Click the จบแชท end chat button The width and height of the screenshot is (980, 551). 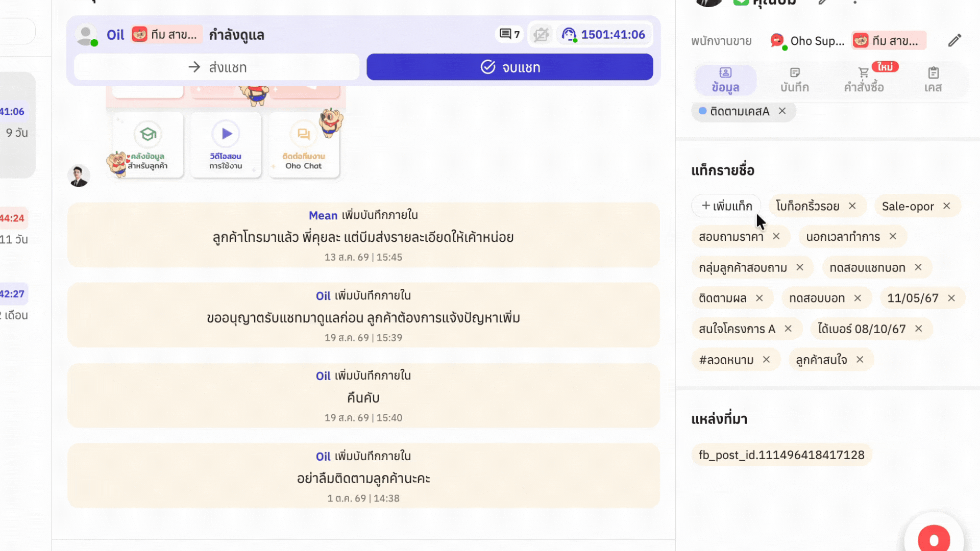pos(510,67)
